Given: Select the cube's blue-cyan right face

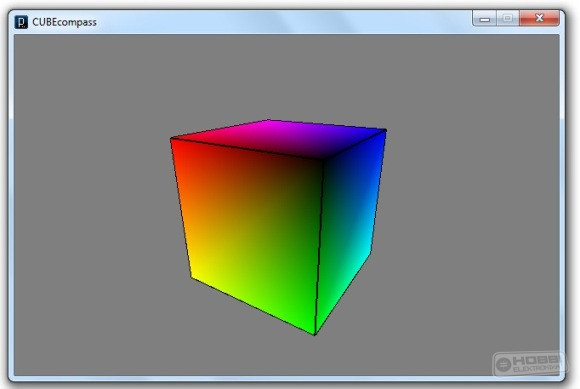Looking at the screenshot, I should (x=350, y=229).
